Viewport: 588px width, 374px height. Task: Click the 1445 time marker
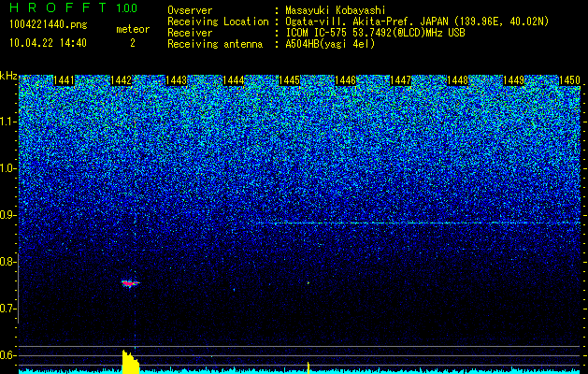(289, 80)
